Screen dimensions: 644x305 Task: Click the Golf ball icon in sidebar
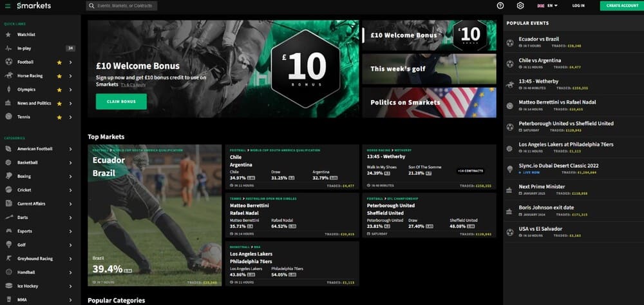point(8,244)
